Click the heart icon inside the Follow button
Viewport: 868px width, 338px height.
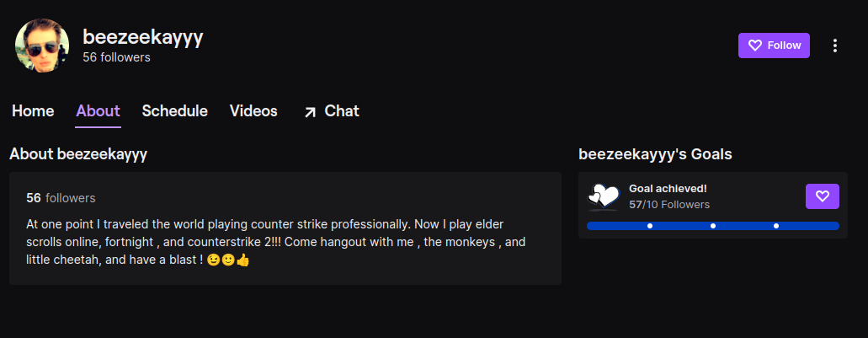(755, 46)
